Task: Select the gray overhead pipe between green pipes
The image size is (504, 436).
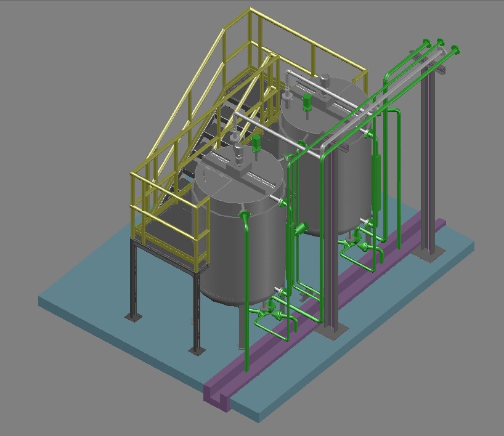Action: tap(383, 100)
